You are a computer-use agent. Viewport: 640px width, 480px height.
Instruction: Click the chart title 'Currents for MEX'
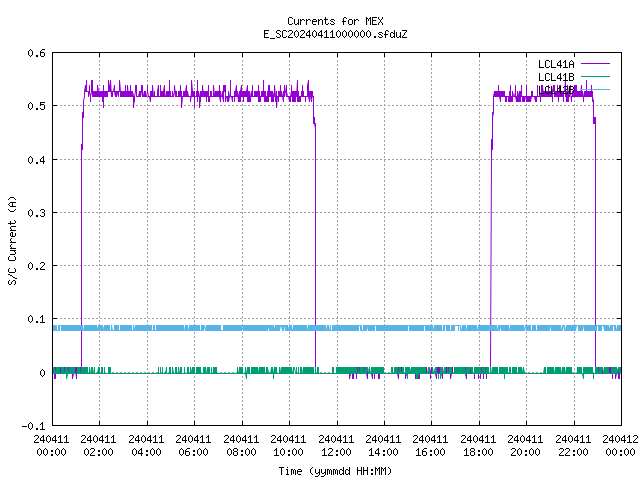click(x=335, y=21)
